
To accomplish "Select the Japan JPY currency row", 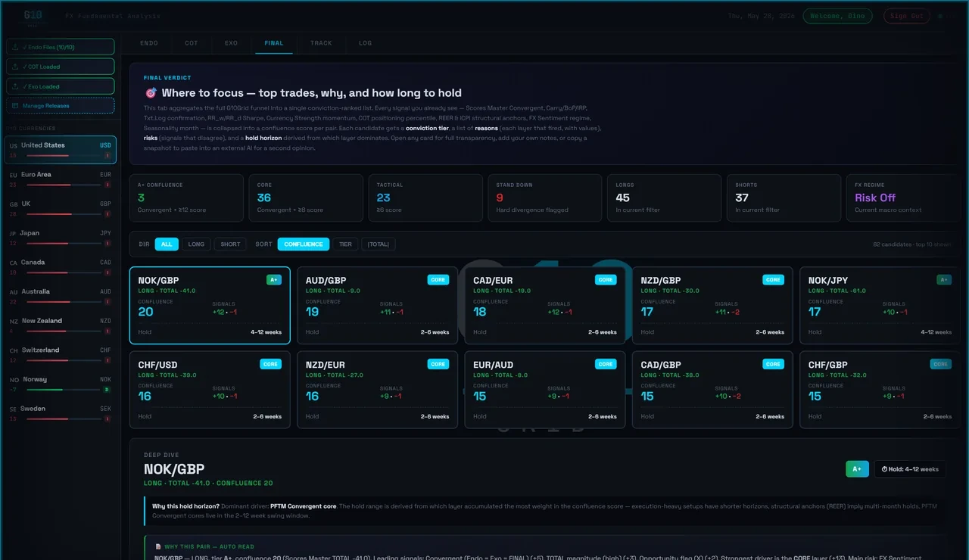I will click(61, 238).
